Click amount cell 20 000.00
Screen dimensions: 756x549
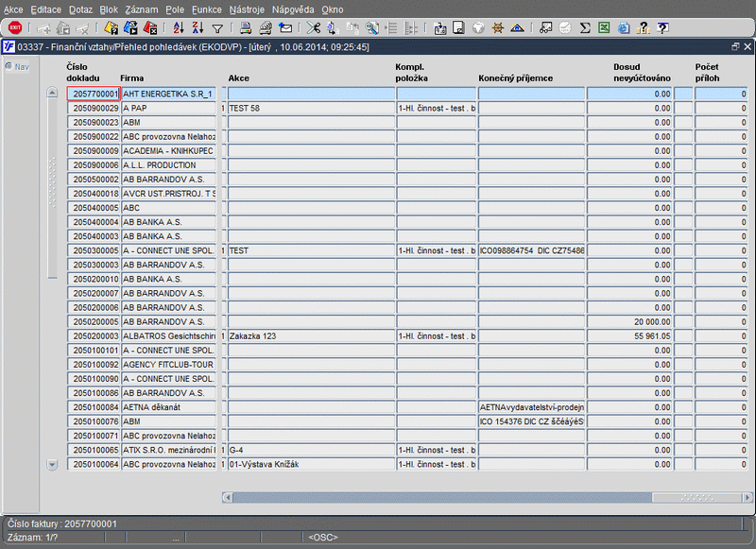629,322
